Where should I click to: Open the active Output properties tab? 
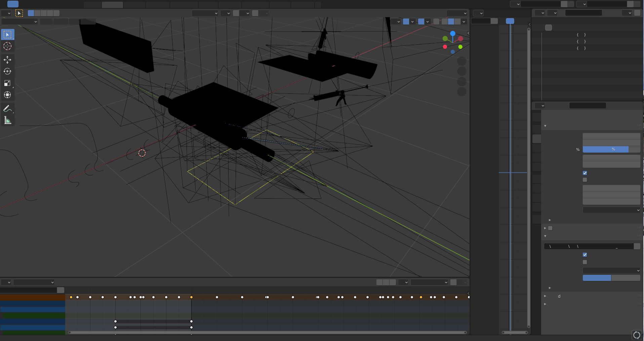coord(537,139)
